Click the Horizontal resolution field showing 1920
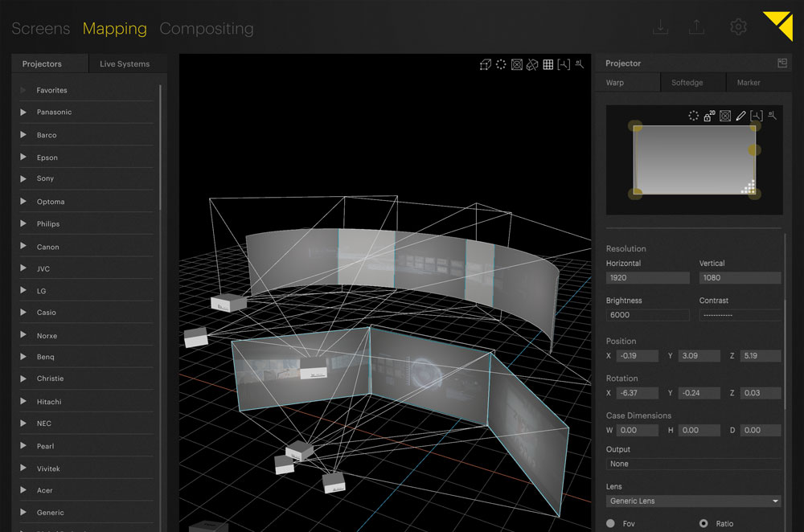804x532 pixels. pyautogui.click(x=648, y=277)
